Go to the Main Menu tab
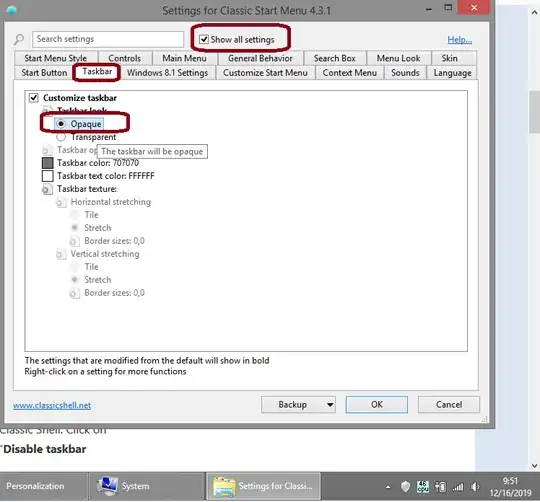The height and width of the screenshot is (502, 540). pyautogui.click(x=185, y=58)
